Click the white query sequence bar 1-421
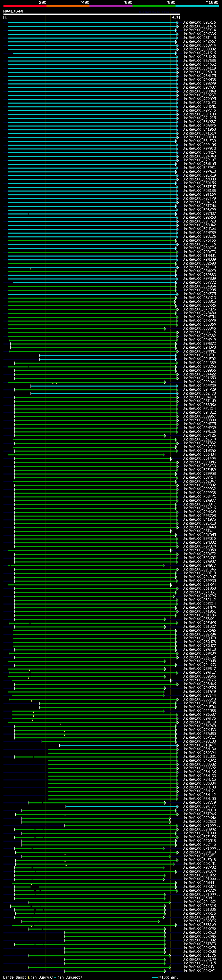The width and height of the screenshot is (222, 980). point(91,14)
